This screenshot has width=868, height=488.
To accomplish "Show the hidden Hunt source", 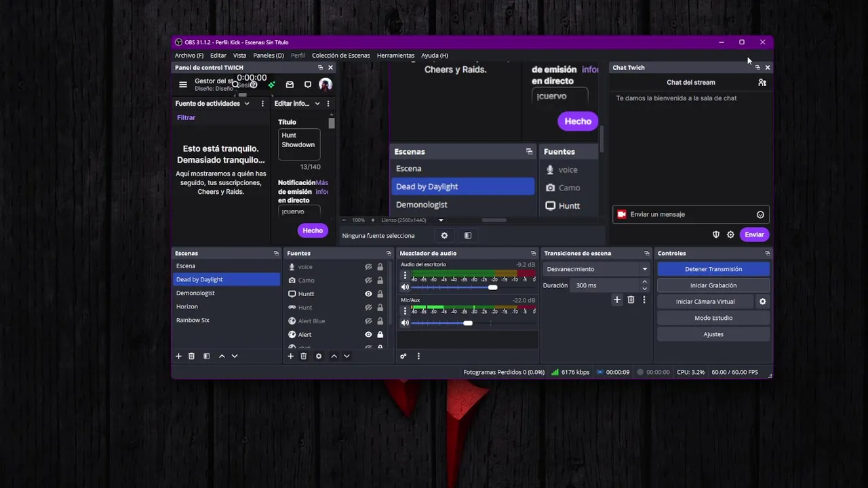I will [x=368, y=308].
